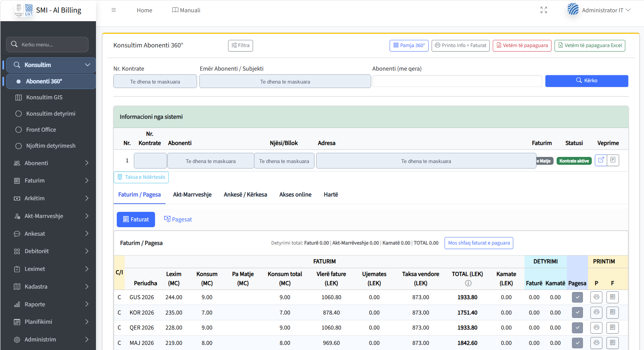
Task: Focus the Kerko menu search field
Action: tap(47, 44)
